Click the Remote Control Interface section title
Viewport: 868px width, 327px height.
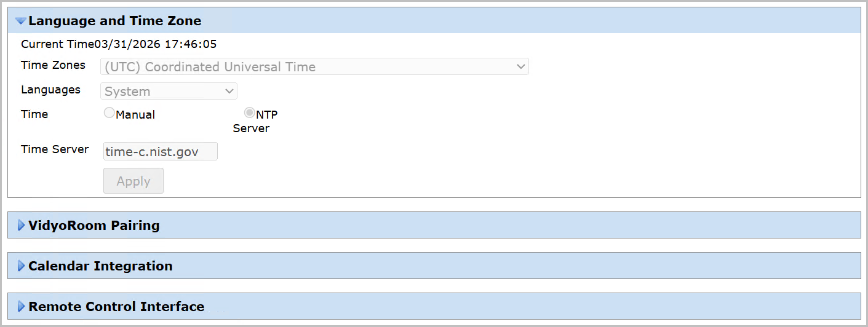(x=116, y=307)
